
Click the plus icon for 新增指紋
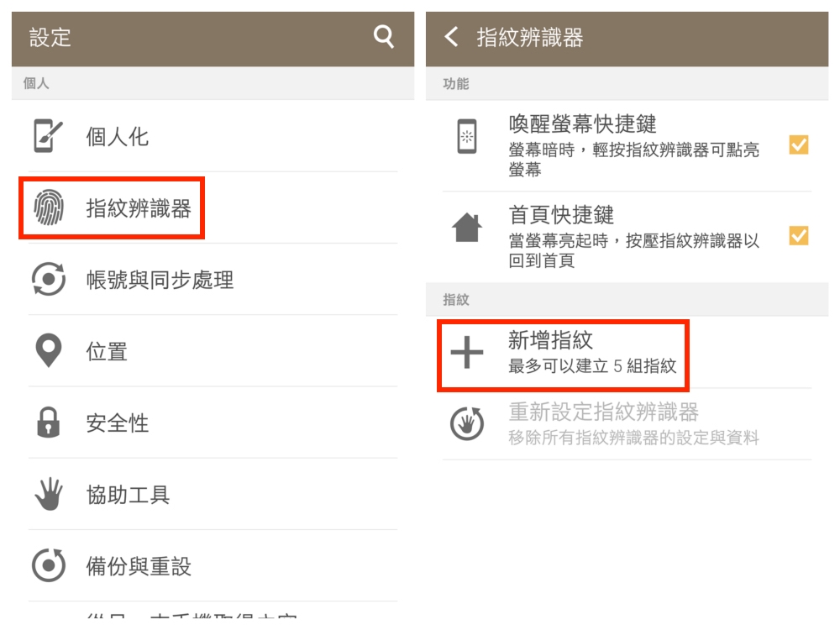pos(467,352)
